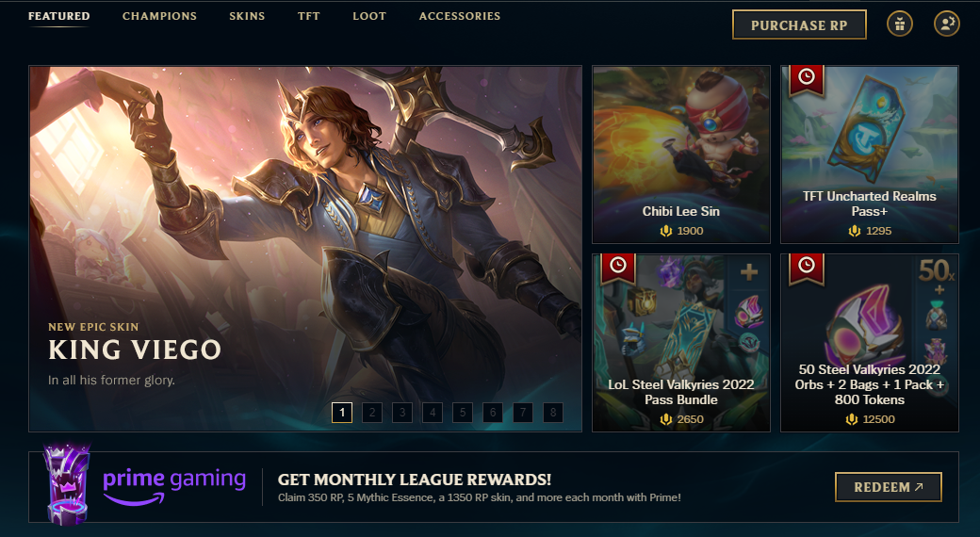Open the Champions tab
The width and height of the screenshot is (980, 537).
pos(159,16)
